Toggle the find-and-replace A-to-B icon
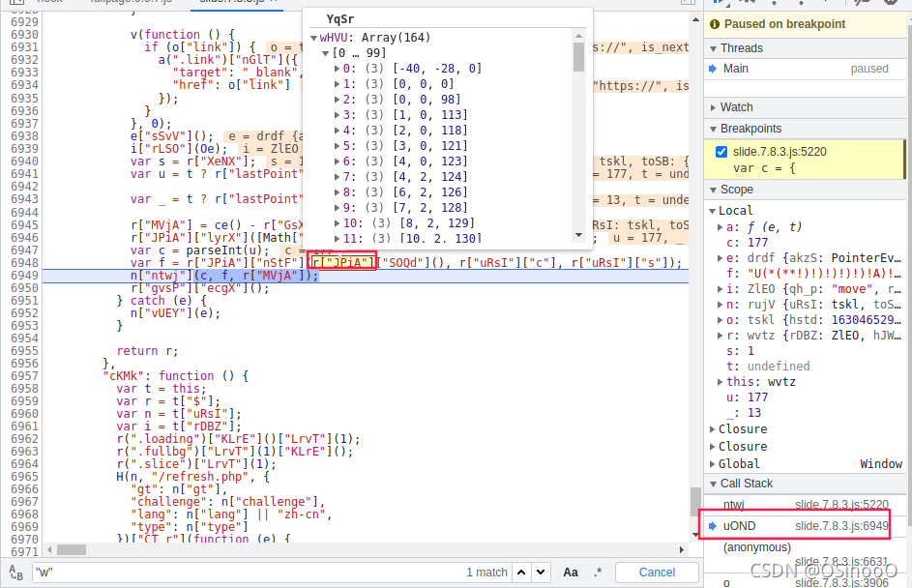Screen dimensions: 912x588 tap(16, 573)
